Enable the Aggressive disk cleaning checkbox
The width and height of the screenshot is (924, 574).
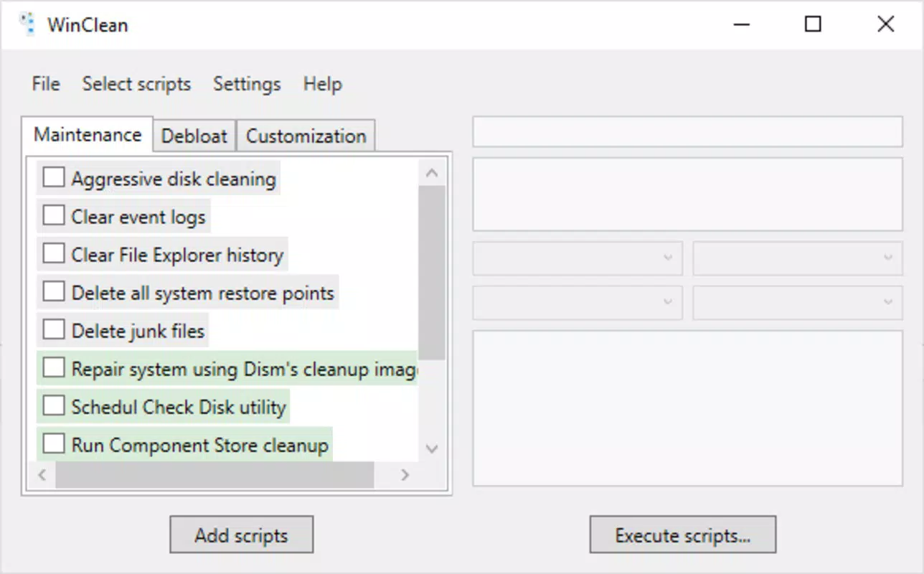click(54, 178)
